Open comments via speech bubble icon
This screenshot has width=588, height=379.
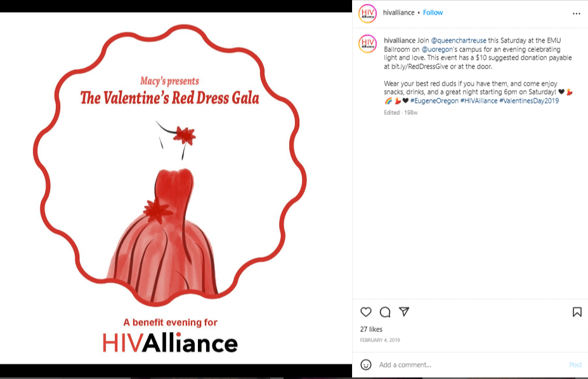pyautogui.click(x=385, y=312)
